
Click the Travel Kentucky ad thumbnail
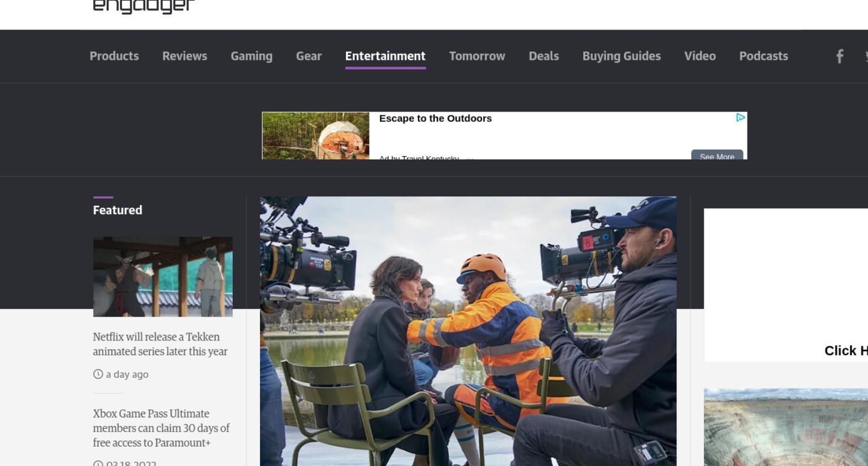(x=316, y=136)
